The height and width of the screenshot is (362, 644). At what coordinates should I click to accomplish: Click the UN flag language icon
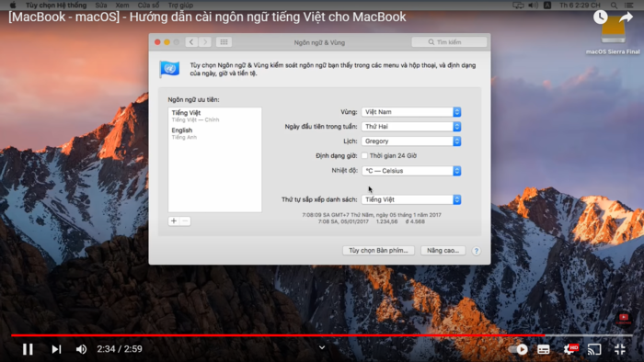(x=169, y=69)
